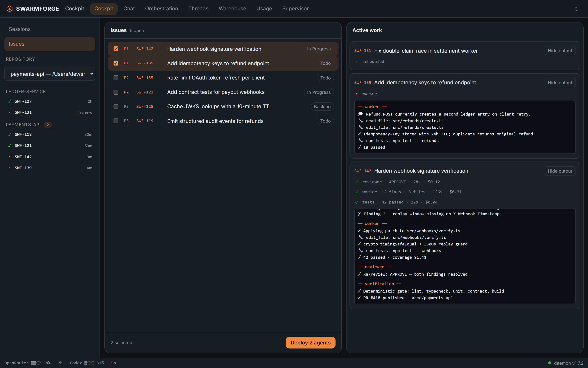Click the SWF-131 ID in Active work
This screenshot has width=588, height=368.
point(363,51)
